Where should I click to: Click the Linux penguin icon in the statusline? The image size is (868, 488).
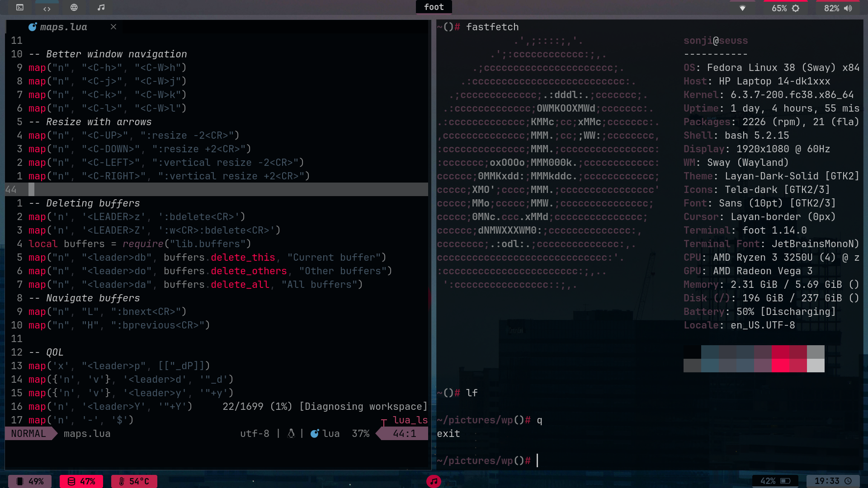(x=291, y=433)
